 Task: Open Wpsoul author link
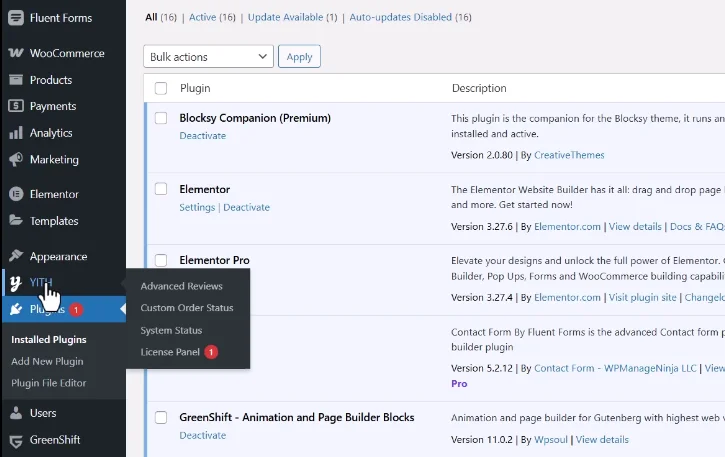(x=551, y=439)
